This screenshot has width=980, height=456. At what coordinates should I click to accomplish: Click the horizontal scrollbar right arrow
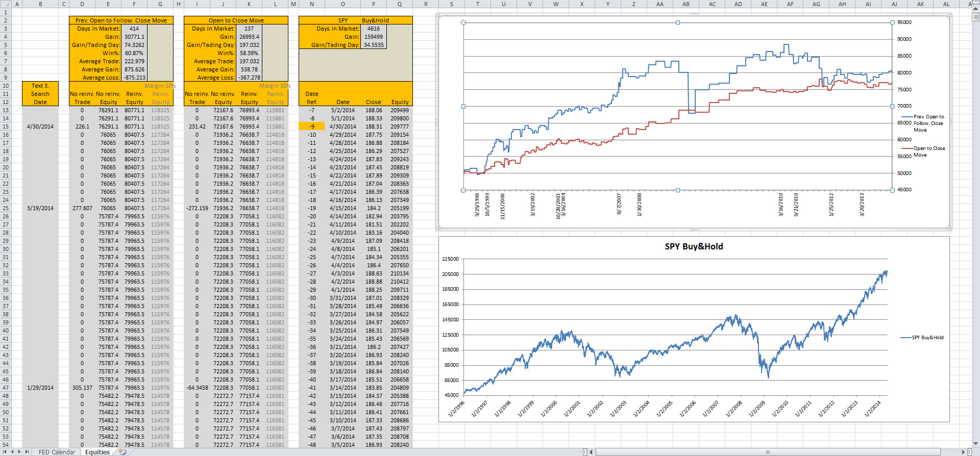pyautogui.click(x=963, y=452)
